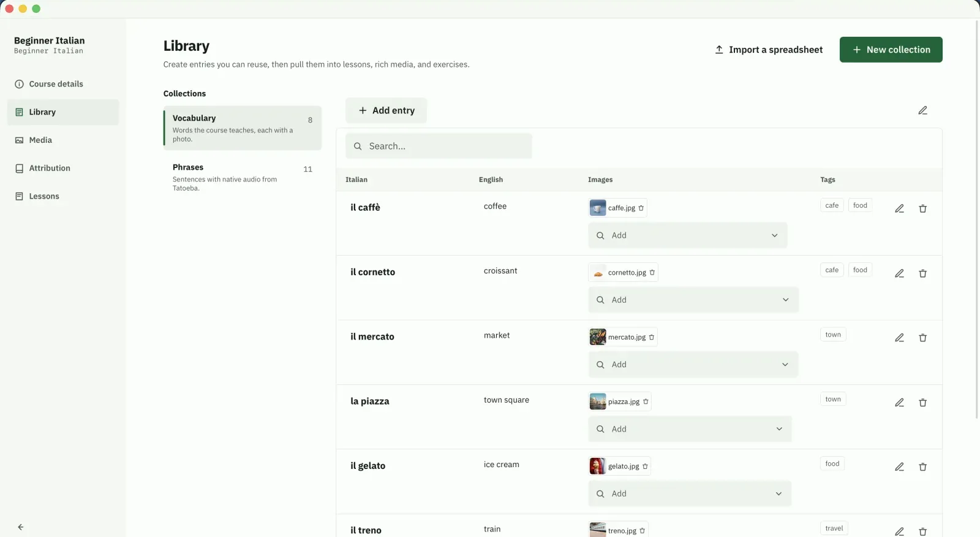Image resolution: width=980 pixels, height=537 pixels.
Task: Open Course details in the sidebar
Action: [63, 84]
